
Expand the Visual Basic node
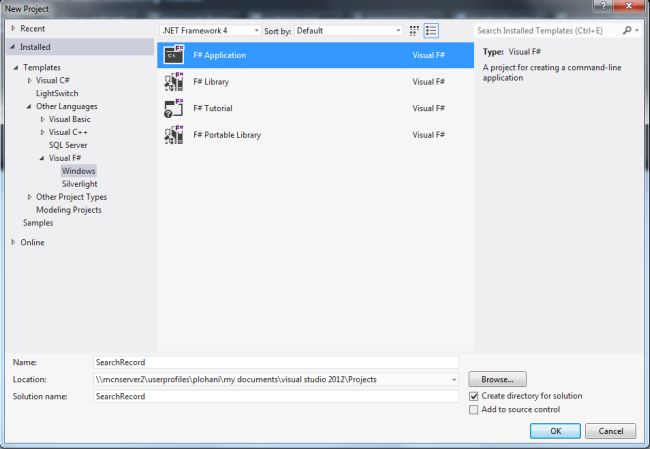(42, 119)
